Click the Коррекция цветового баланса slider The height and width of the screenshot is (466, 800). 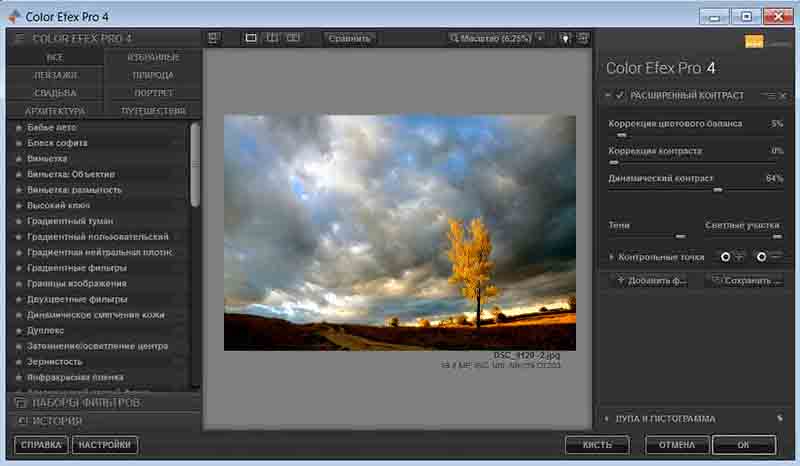pos(695,135)
